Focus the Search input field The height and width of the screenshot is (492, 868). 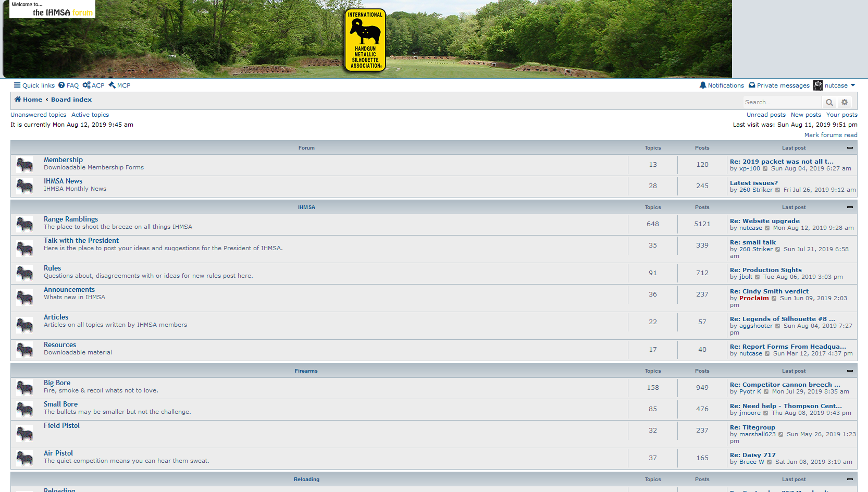coord(782,102)
